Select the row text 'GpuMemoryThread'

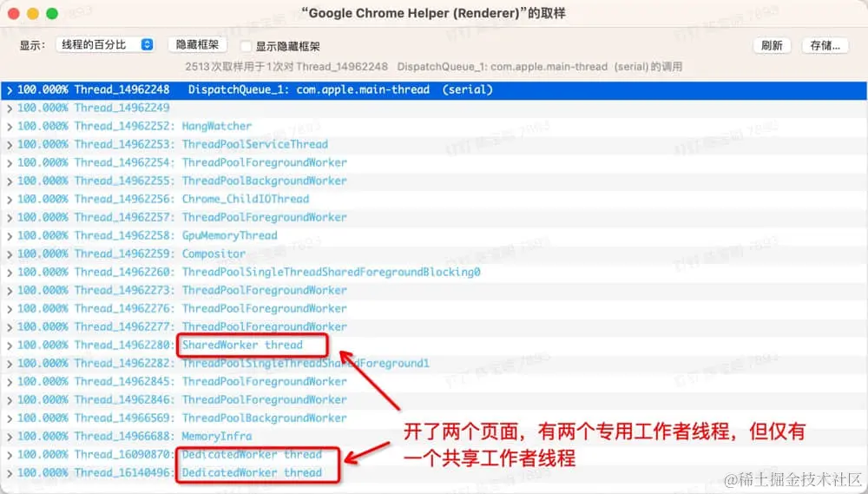(x=230, y=235)
